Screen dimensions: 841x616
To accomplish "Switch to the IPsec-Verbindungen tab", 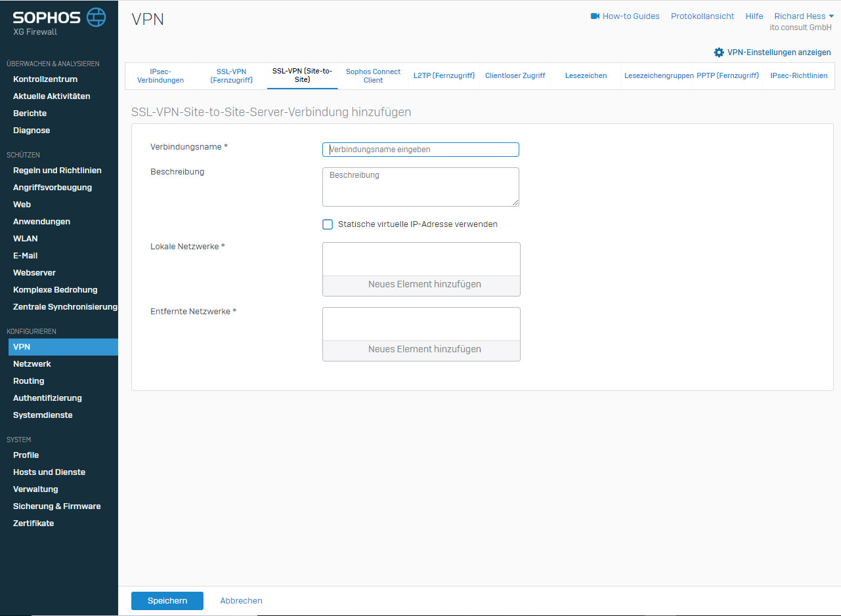I will tap(160, 76).
